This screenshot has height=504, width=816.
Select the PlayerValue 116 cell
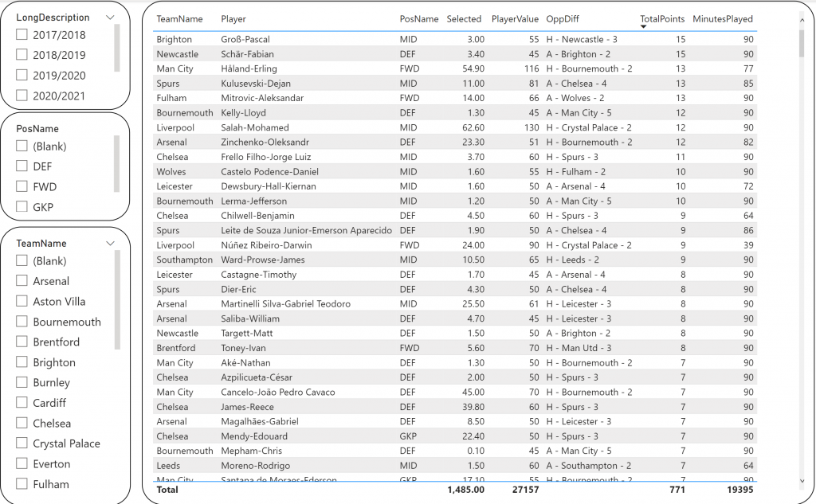[532, 68]
